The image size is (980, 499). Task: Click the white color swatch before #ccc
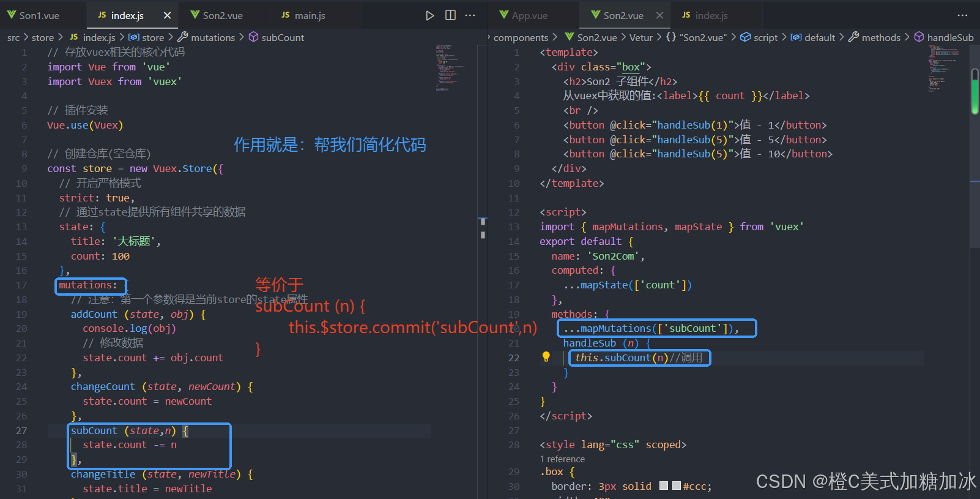click(664, 486)
